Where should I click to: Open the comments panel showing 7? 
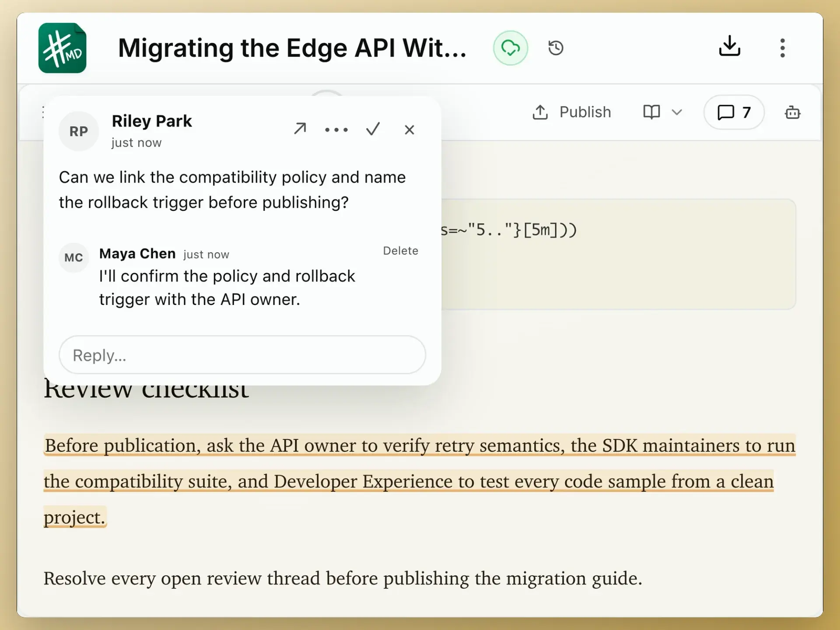[734, 112]
